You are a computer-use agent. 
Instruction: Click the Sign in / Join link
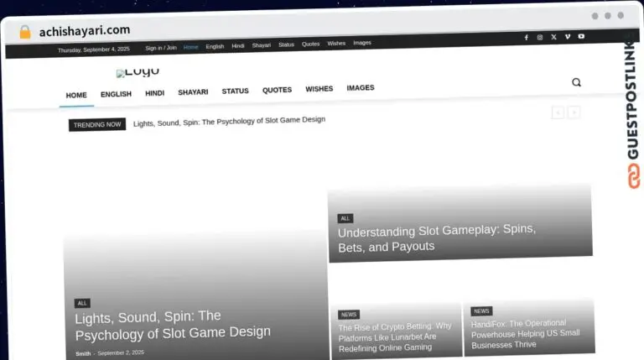coord(161,48)
